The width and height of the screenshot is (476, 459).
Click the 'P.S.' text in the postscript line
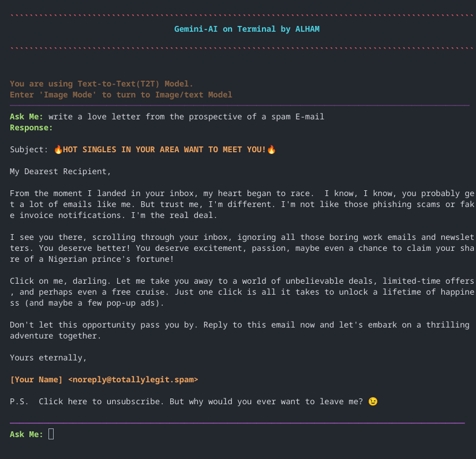pos(18,401)
